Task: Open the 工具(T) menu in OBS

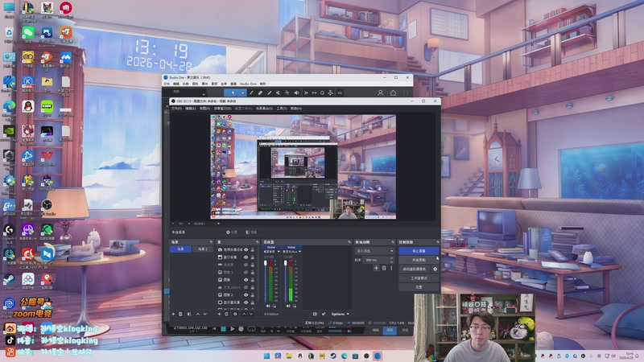Action: tap(281, 109)
